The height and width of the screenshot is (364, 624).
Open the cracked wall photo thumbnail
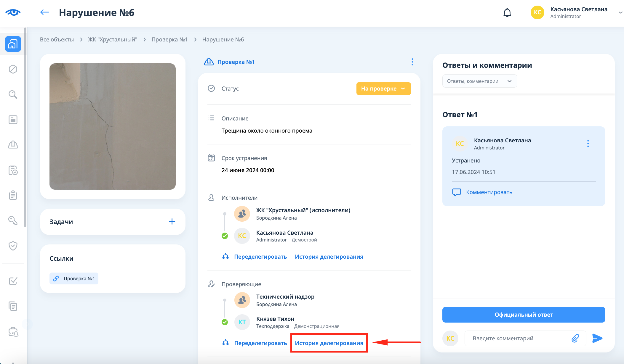pyautogui.click(x=113, y=126)
